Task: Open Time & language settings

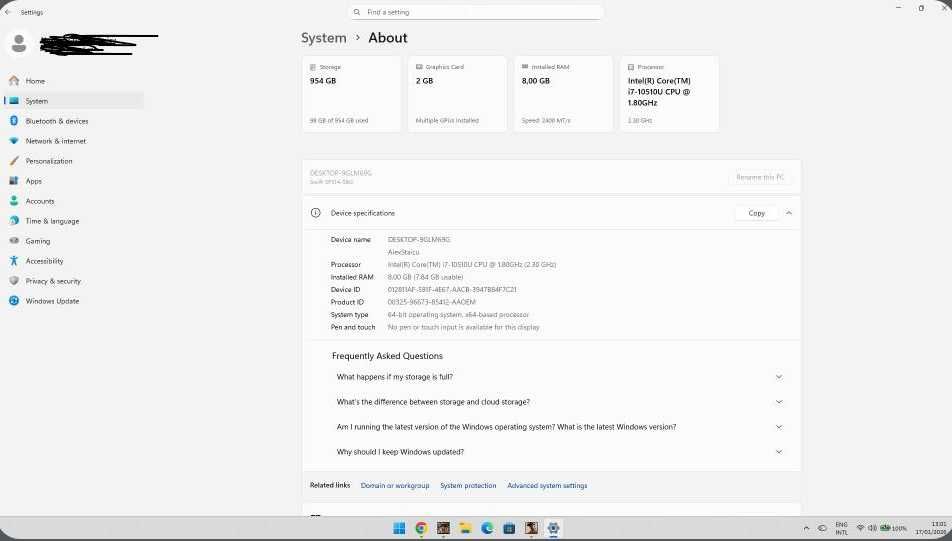Action: (74, 221)
